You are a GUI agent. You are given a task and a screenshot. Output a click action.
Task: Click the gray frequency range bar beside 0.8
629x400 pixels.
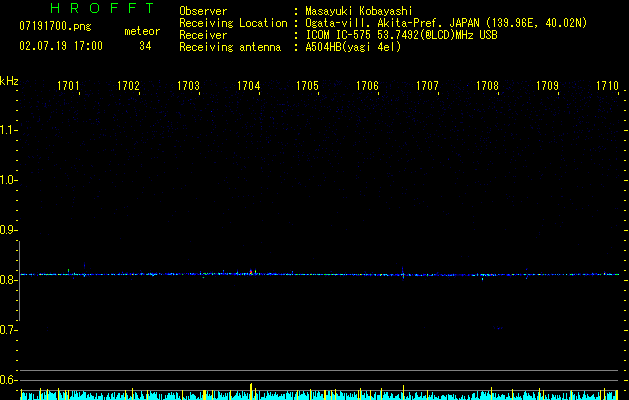[19, 281]
